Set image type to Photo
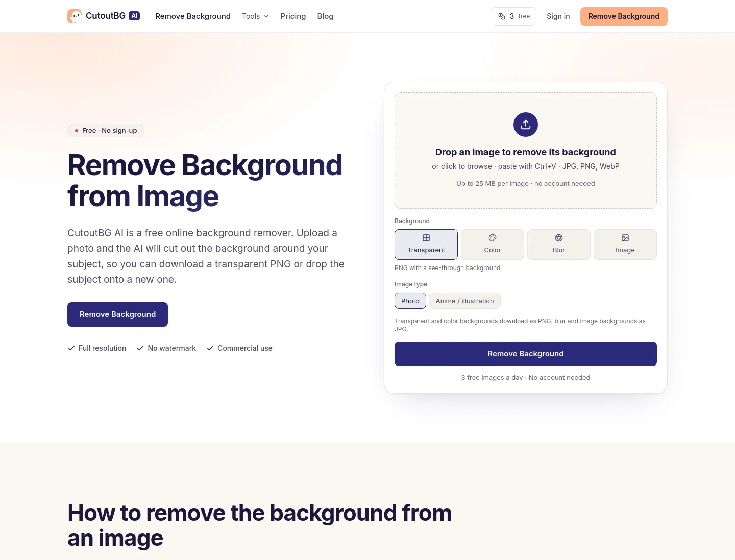The width and height of the screenshot is (735, 560). tap(410, 301)
